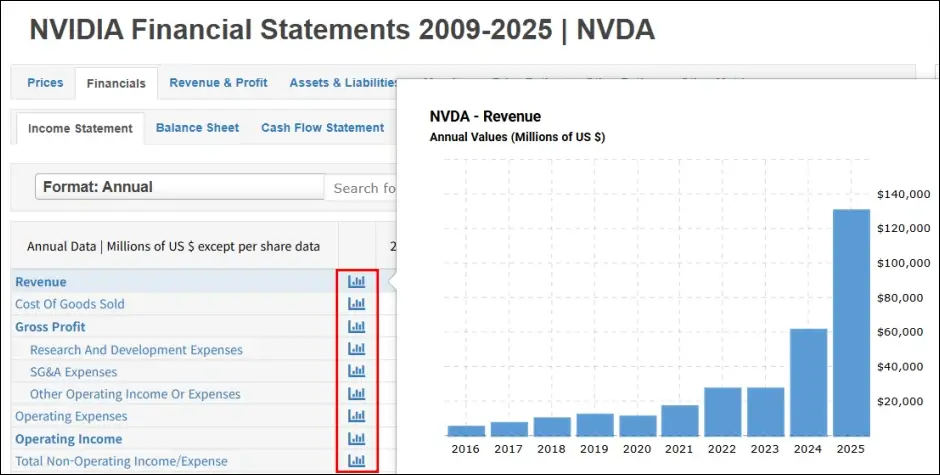This screenshot has width=940, height=475.
Task: Click the 2021 revenue bar in chart
Action: 680,420
